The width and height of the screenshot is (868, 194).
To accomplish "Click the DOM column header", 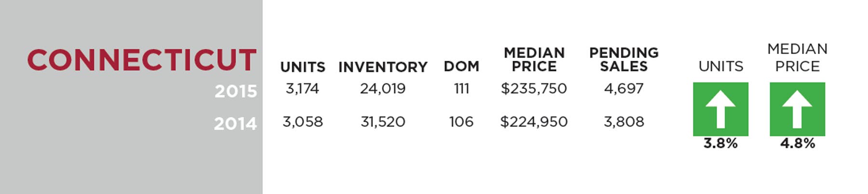I will point(461,67).
